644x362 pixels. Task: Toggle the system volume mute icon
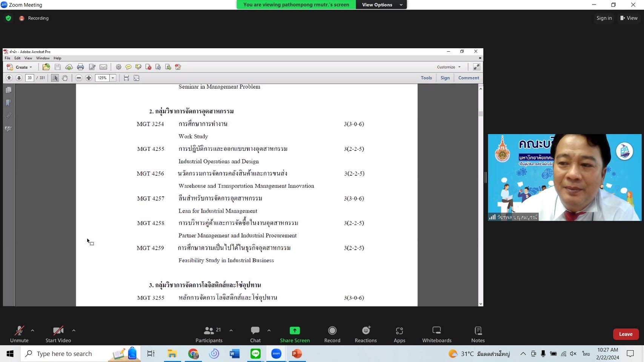(x=573, y=354)
